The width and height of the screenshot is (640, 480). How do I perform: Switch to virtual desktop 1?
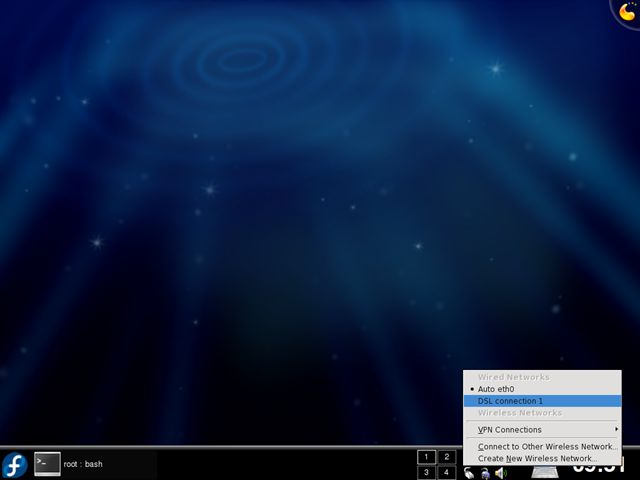point(426,457)
